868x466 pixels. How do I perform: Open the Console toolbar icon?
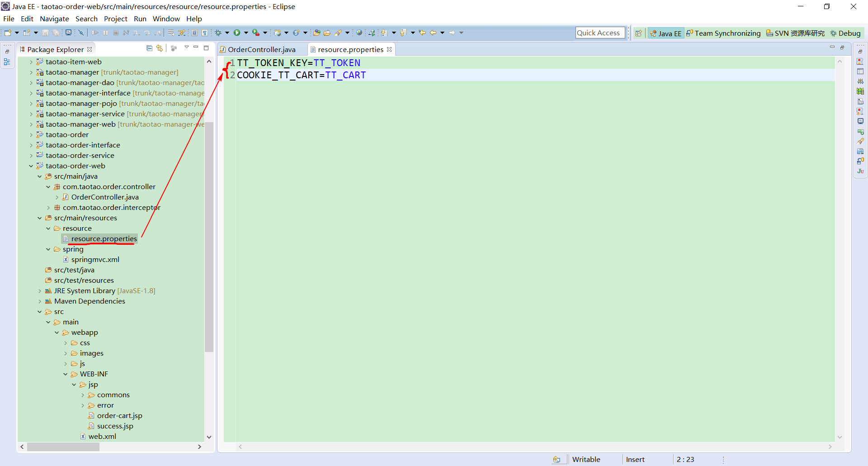68,33
